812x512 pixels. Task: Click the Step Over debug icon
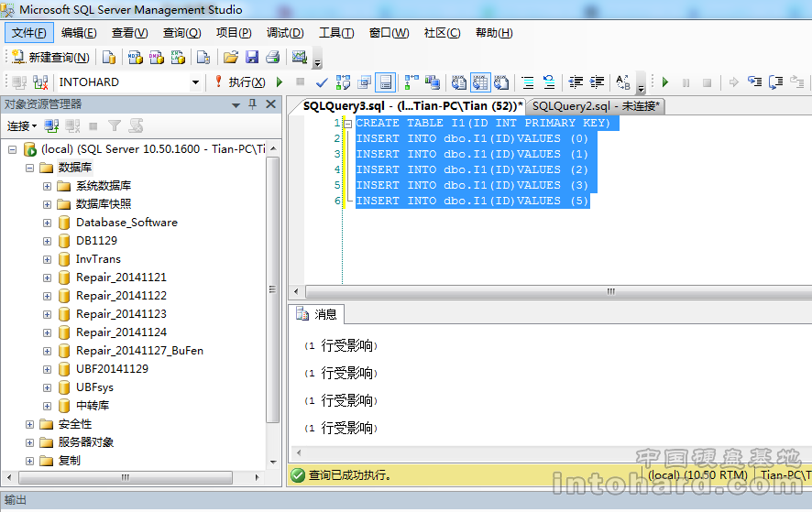(775, 82)
